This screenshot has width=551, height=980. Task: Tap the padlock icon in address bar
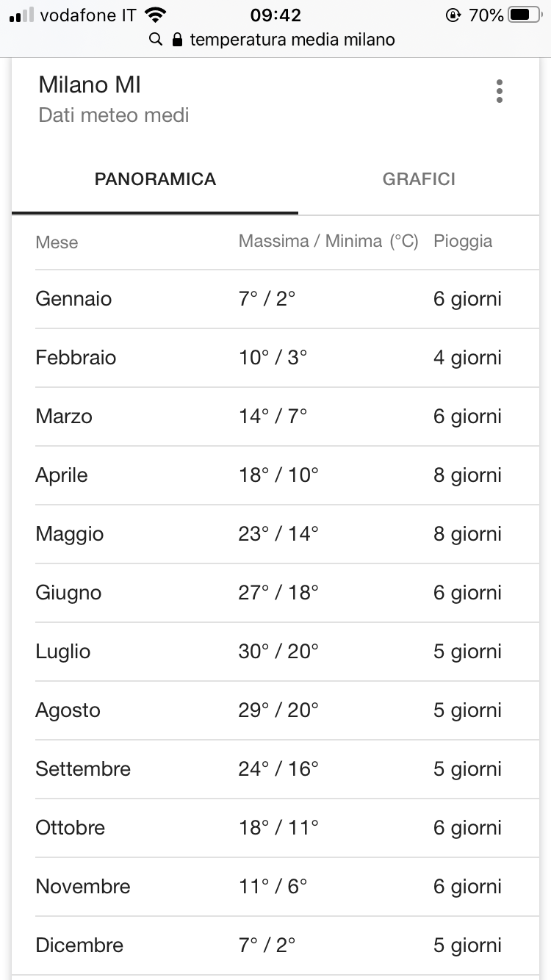[x=176, y=40]
